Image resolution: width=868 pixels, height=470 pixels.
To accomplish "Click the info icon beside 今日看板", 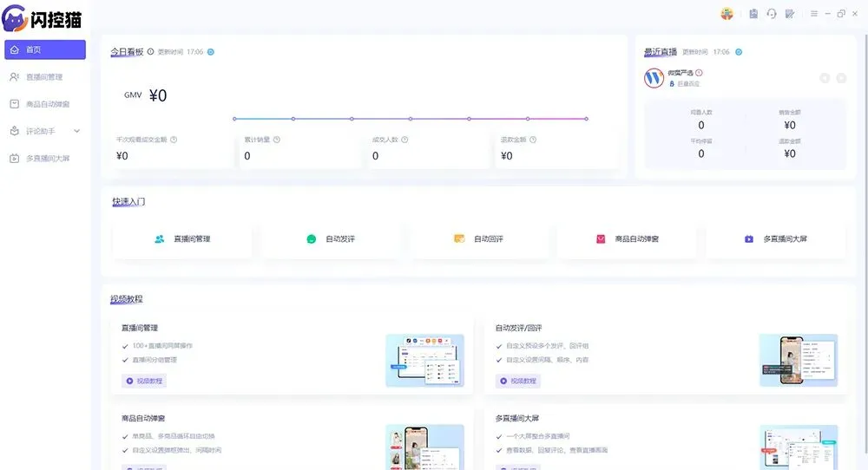I will (150, 52).
